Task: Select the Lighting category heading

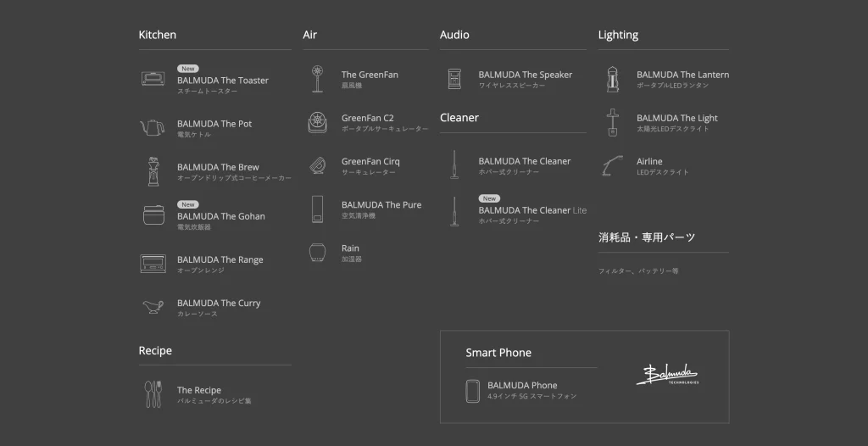Action: [618, 35]
